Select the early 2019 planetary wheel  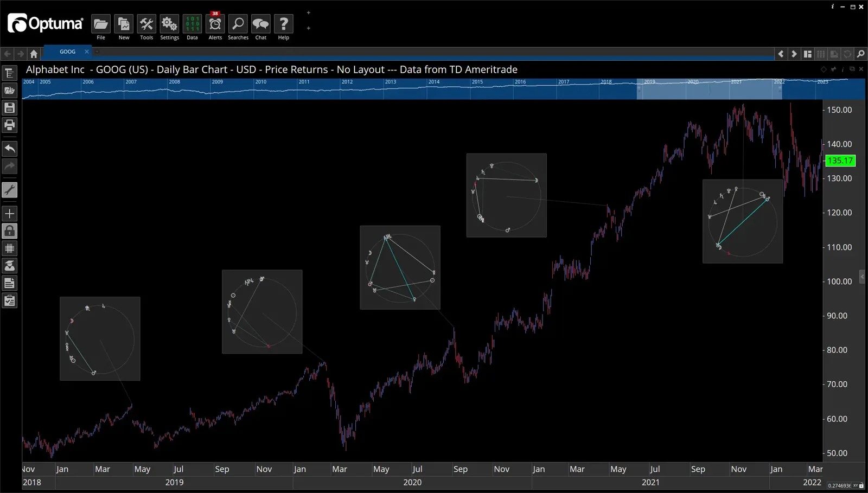(100, 338)
